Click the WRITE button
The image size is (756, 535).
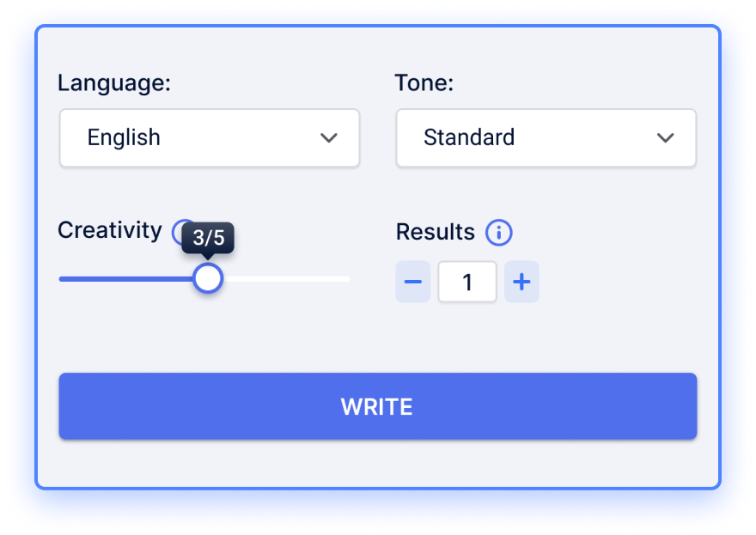pyautogui.click(x=377, y=406)
